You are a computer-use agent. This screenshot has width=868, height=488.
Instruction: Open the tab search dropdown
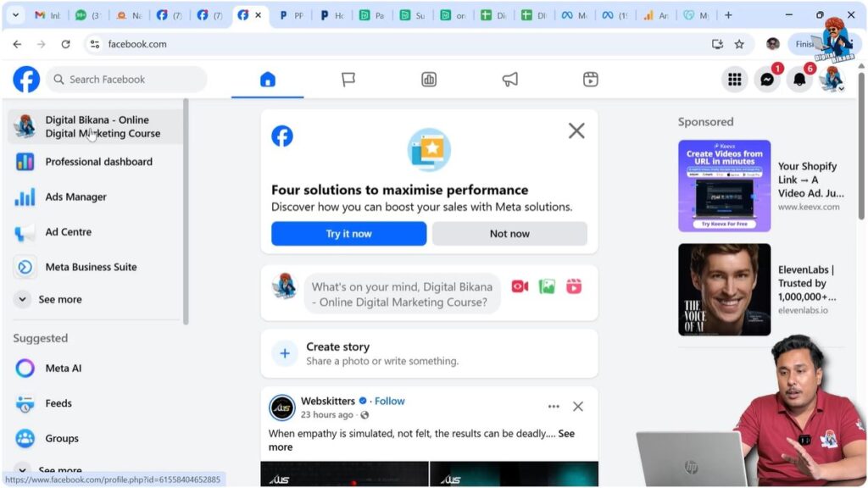(x=15, y=15)
